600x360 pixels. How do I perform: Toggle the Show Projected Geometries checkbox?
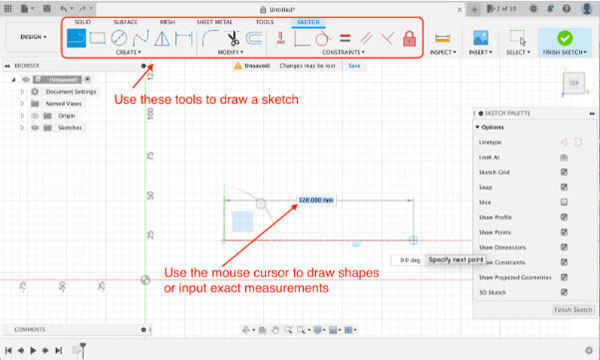tap(564, 277)
